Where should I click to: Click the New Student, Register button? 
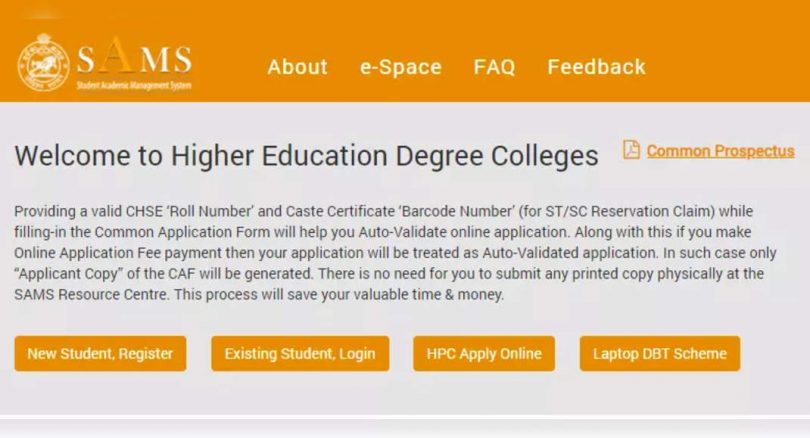(x=100, y=354)
